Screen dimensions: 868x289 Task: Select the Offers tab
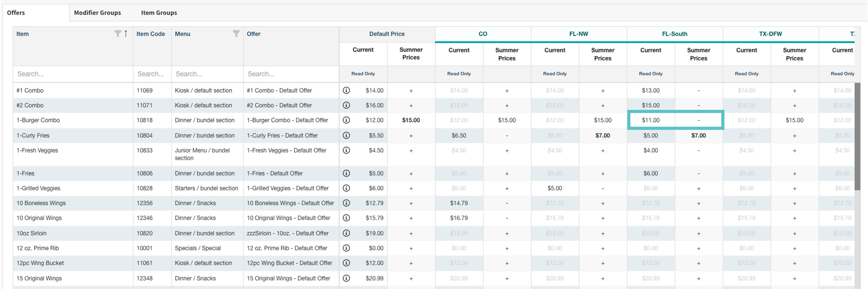[x=16, y=13]
